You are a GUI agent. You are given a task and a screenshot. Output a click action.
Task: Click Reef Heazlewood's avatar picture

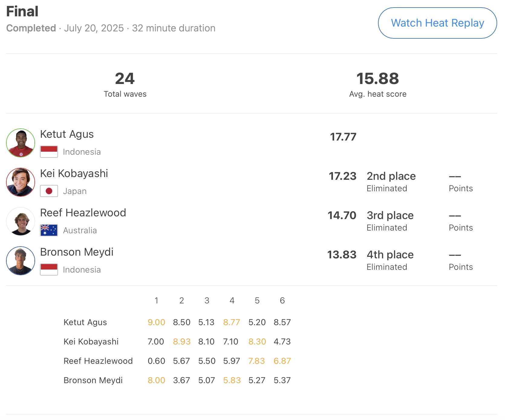[x=21, y=221]
